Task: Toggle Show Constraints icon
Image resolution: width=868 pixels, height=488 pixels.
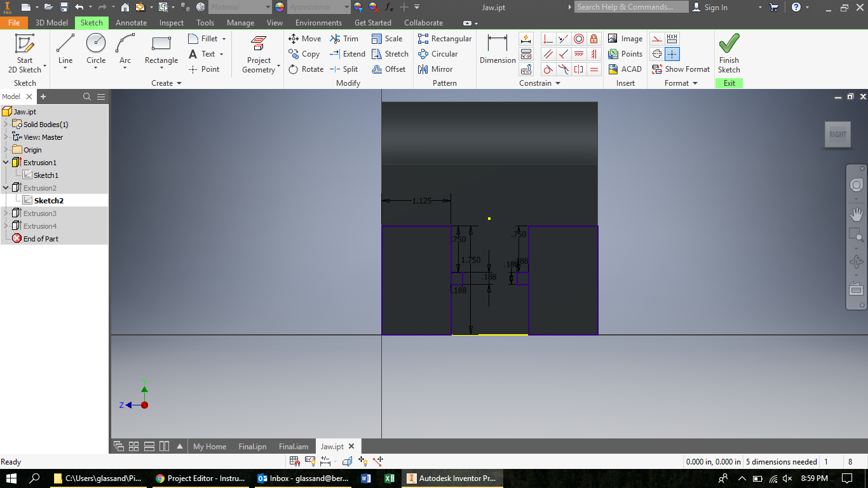Action: point(526,54)
